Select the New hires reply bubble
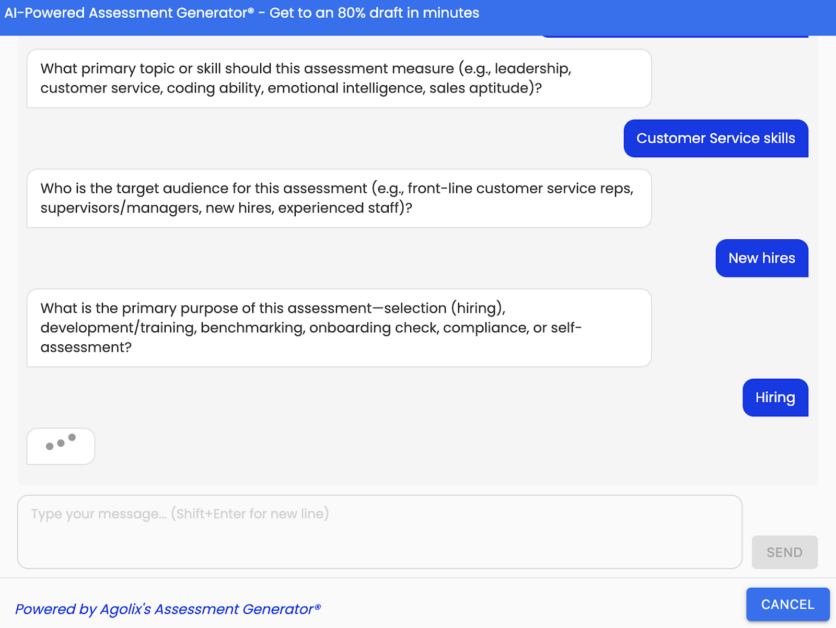This screenshot has height=628, width=836. click(x=761, y=258)
